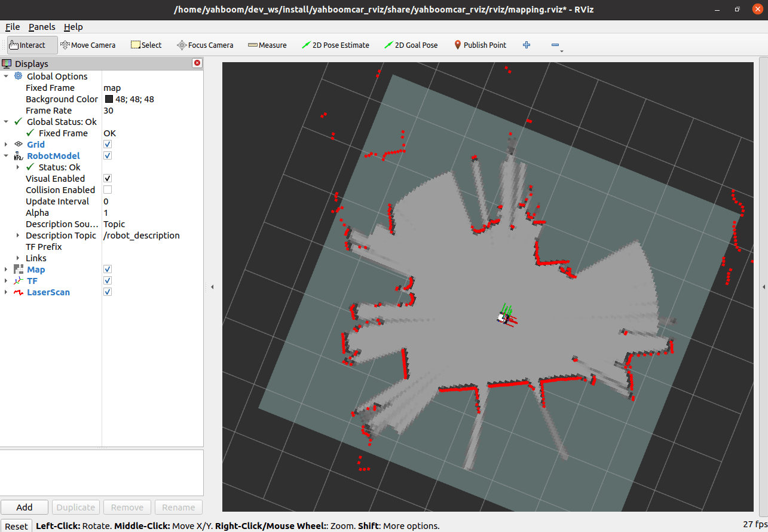Screen dimensions: 768x532
Task: Select the Interact tool
Action: (32, 45)
